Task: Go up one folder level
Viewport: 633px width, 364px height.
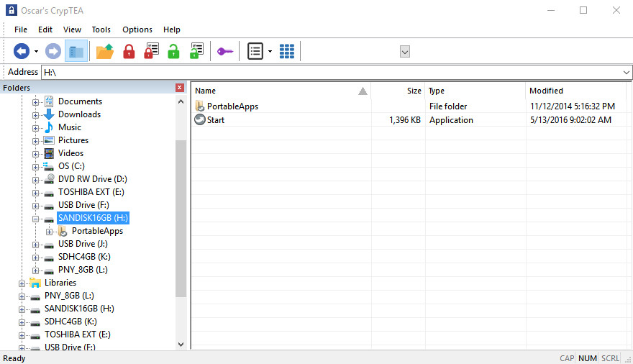Action: coord(104,51)
